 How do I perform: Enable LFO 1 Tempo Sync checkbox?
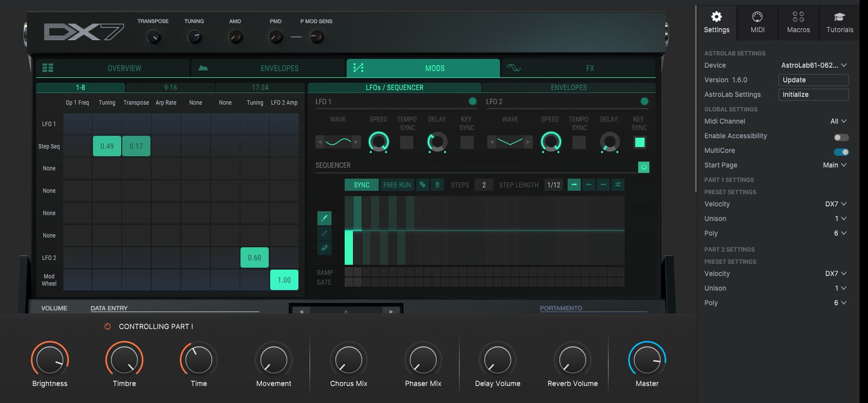[406, 142]
